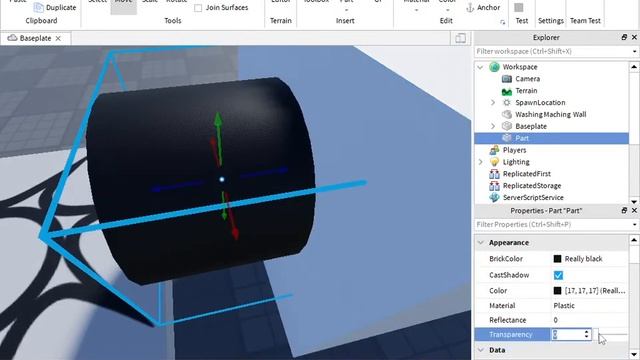640x360 pixels.
Task: Click the SpawnLocation gear icon
Action: coord(507,102)
